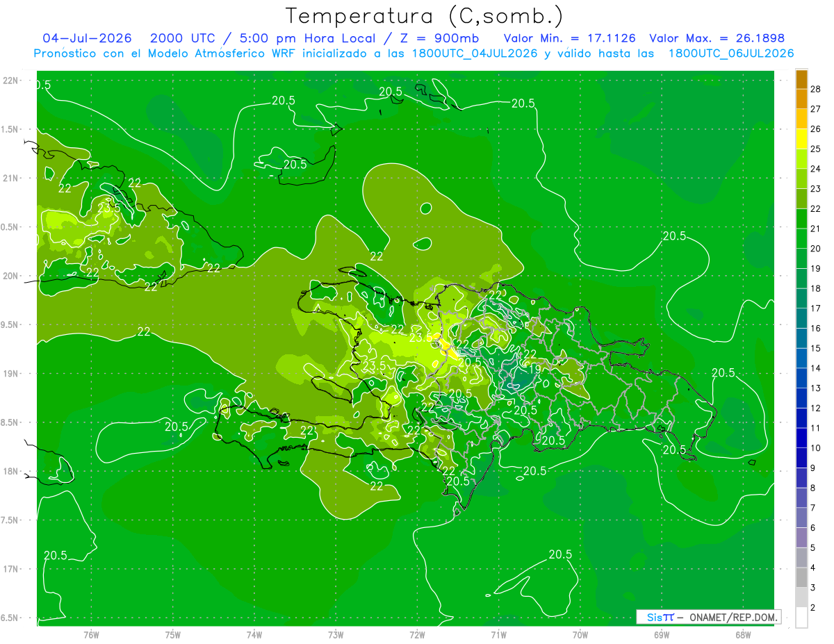
Task: Click the '74W' longitude axis label
Action: tap(254, 634)
